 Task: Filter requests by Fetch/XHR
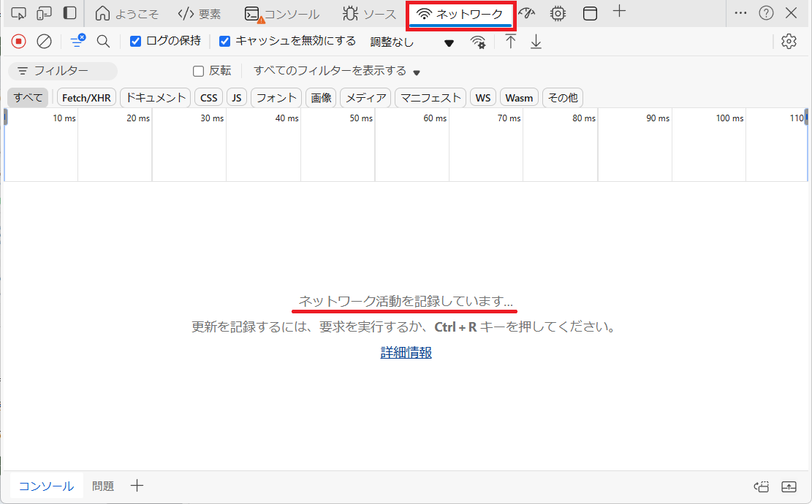(86, 98)
